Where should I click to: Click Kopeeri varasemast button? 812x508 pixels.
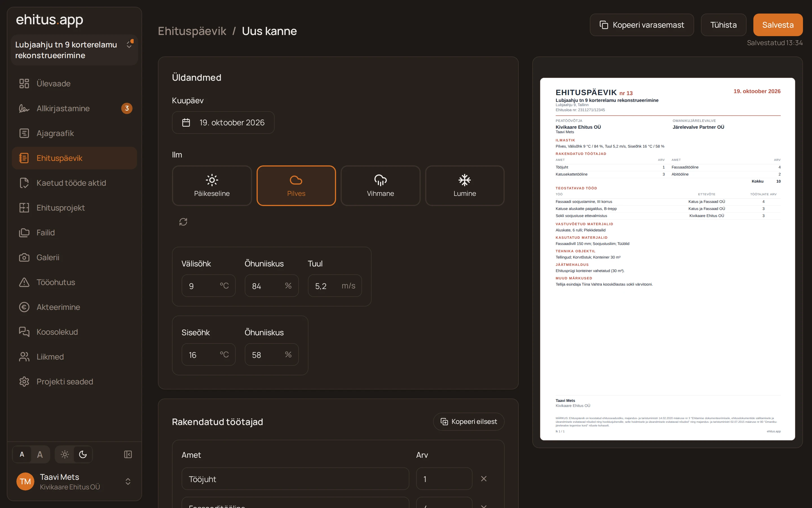pyautogui.click(x=641, y=25)
